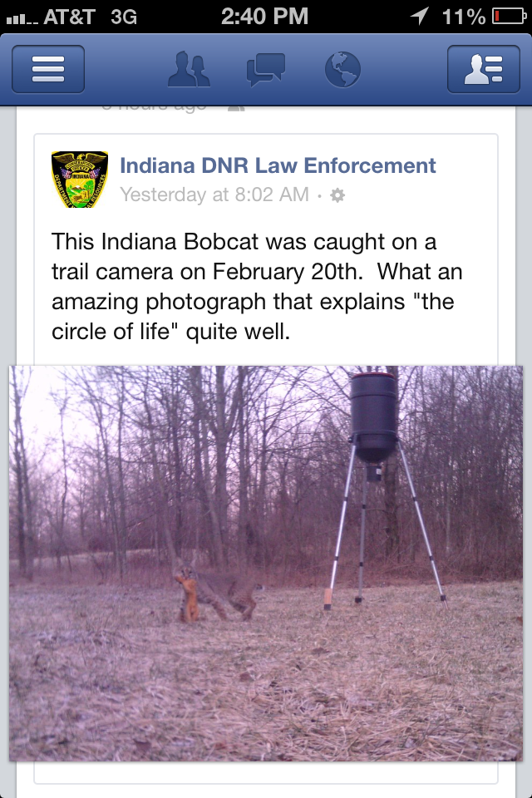Open the Indiana DNR Law Enforcement page
The height and width of the screenshot is (798, 532).
(278, 166)
